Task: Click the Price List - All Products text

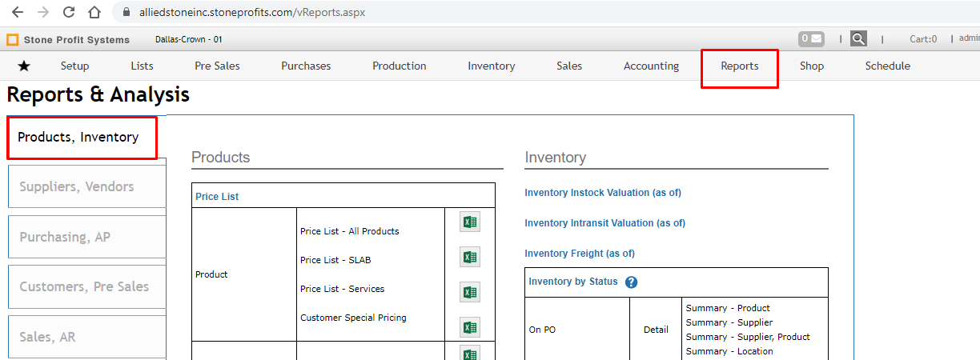Action: pos(350,231)
